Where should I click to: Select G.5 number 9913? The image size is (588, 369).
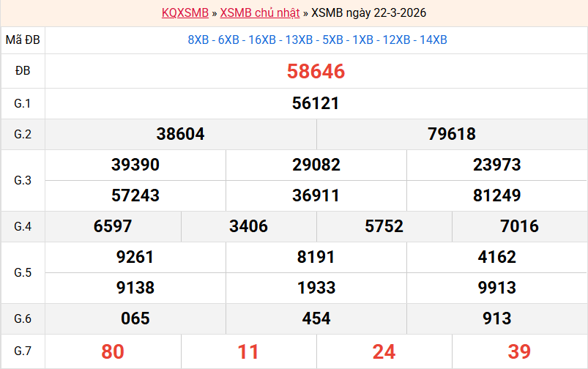pos(496,288)
